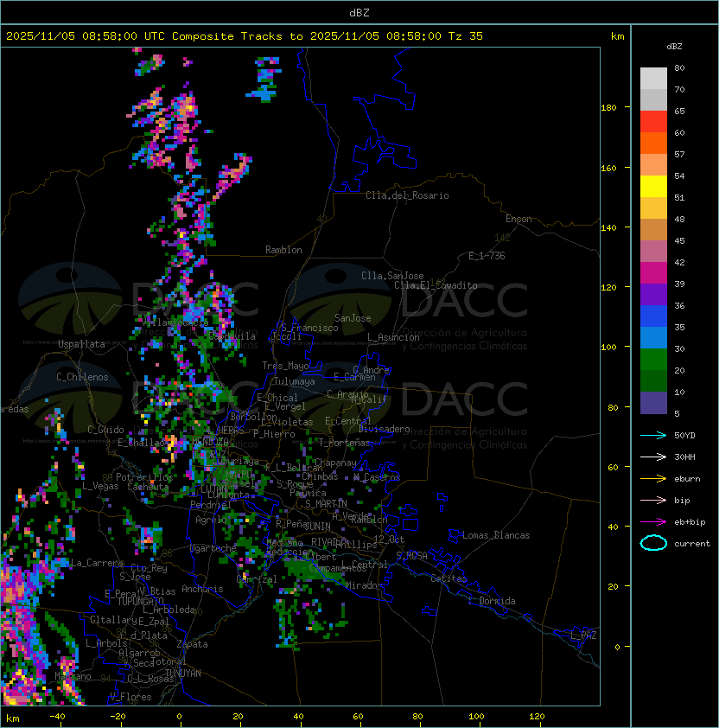Click the 'Ramblon' map label
The width and height of the screenshot is (719, 728).
(283, 250)
